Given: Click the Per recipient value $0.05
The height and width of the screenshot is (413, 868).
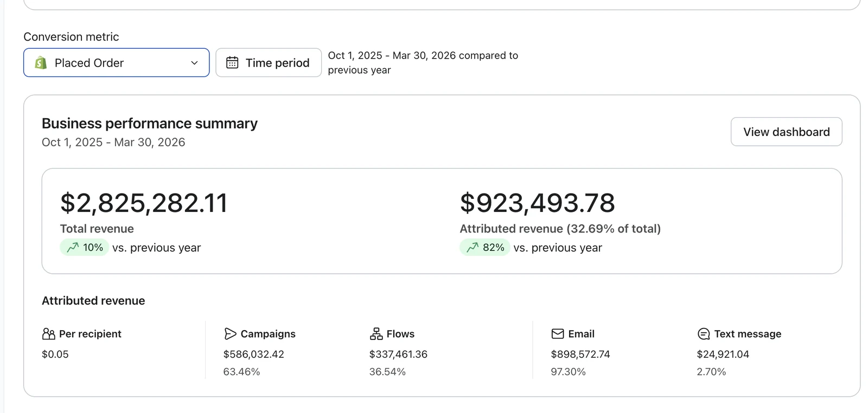Looking at the screenshot, I should 55,354.
